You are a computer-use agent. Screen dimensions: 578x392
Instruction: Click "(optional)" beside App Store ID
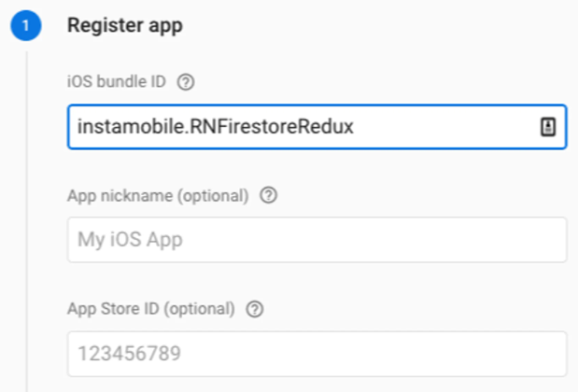202,309
